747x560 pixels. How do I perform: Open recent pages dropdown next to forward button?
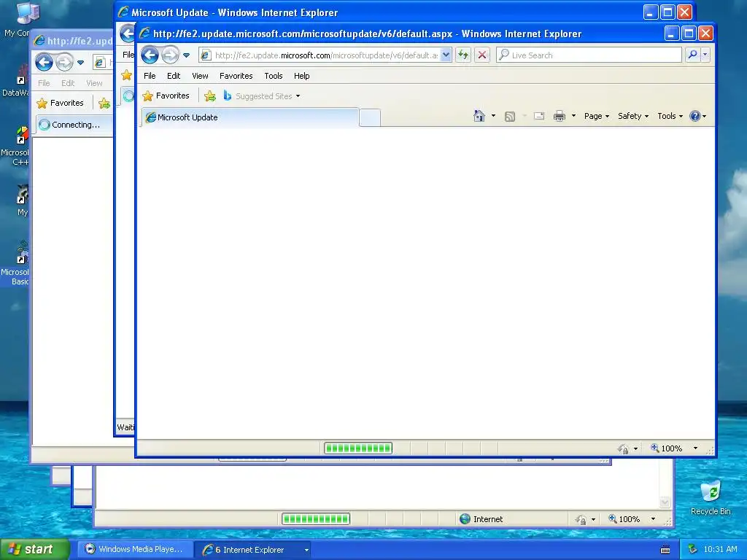pos(186,55)
